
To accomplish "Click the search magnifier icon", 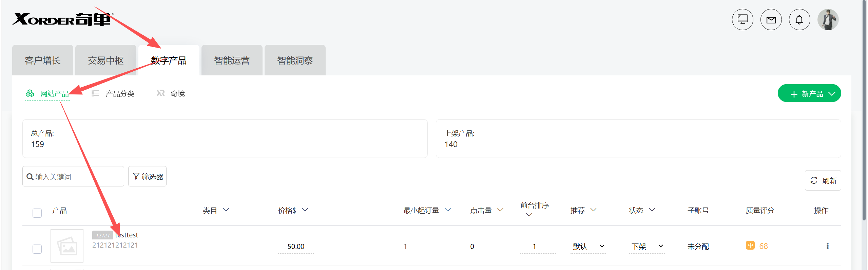I will point(30,177).
